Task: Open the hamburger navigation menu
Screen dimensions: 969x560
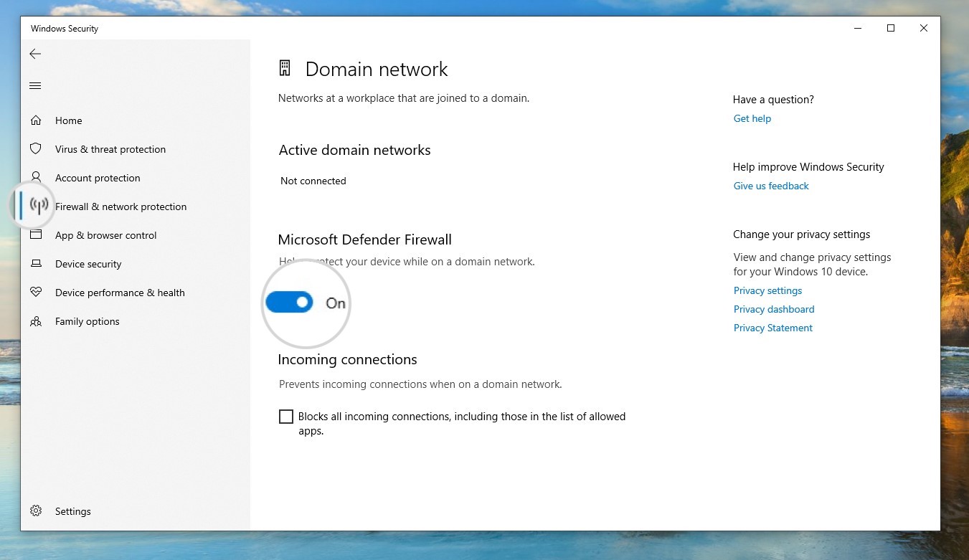Action: (35, 86)
